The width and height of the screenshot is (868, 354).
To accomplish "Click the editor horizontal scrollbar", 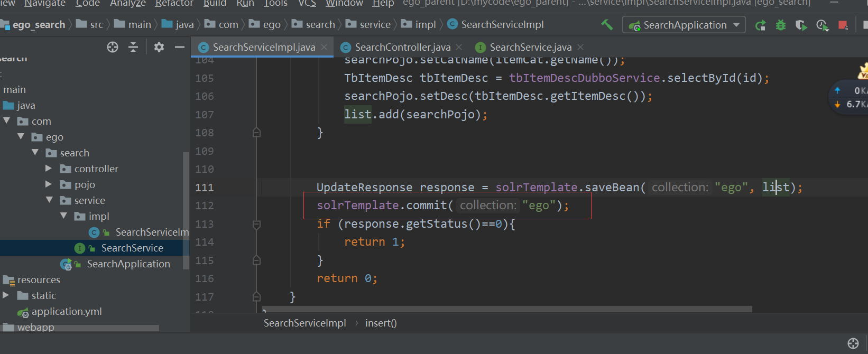I will [x=507, y=309].
